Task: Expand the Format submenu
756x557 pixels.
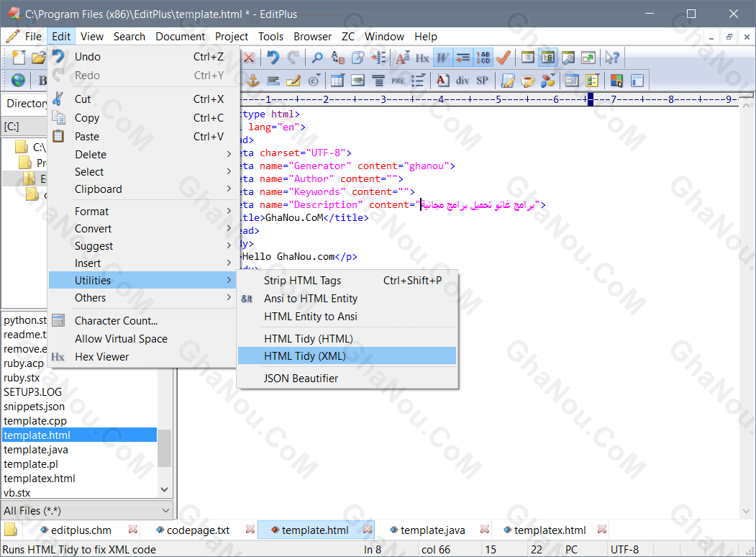Action: (142, 212)
